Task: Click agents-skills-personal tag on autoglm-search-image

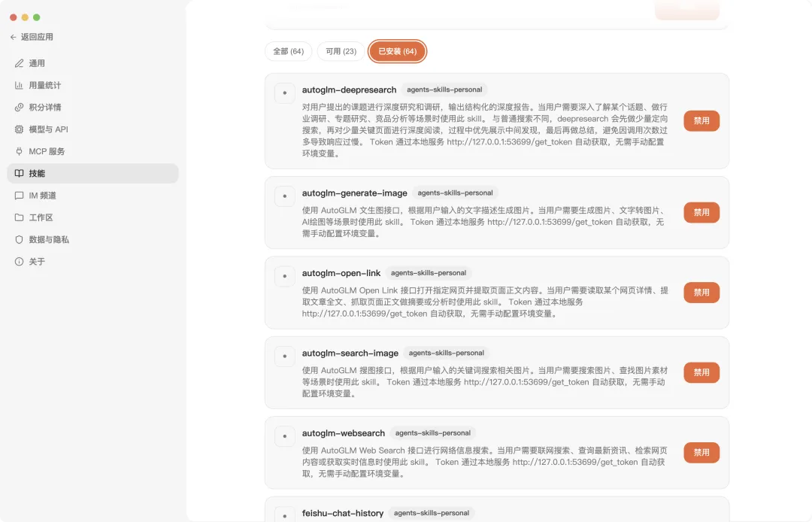Action: [447, 353]
